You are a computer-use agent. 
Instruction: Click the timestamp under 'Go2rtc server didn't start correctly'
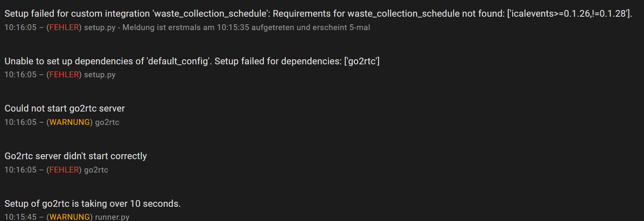21,170
